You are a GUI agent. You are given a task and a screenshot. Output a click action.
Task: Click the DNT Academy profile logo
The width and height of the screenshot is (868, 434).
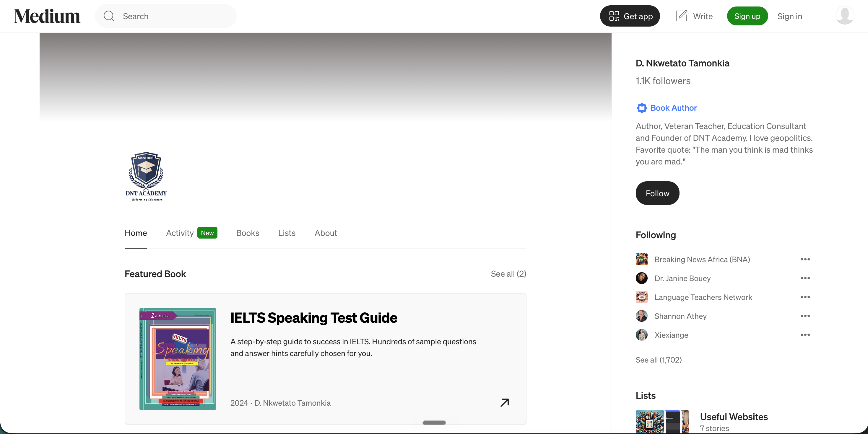click(146, 177)
